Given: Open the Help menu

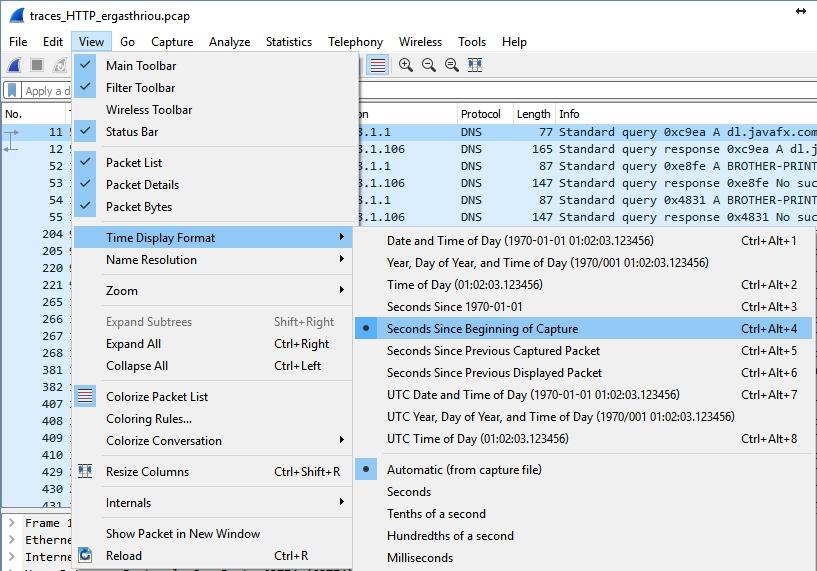Looking at the screenshot, I should 514,42.
